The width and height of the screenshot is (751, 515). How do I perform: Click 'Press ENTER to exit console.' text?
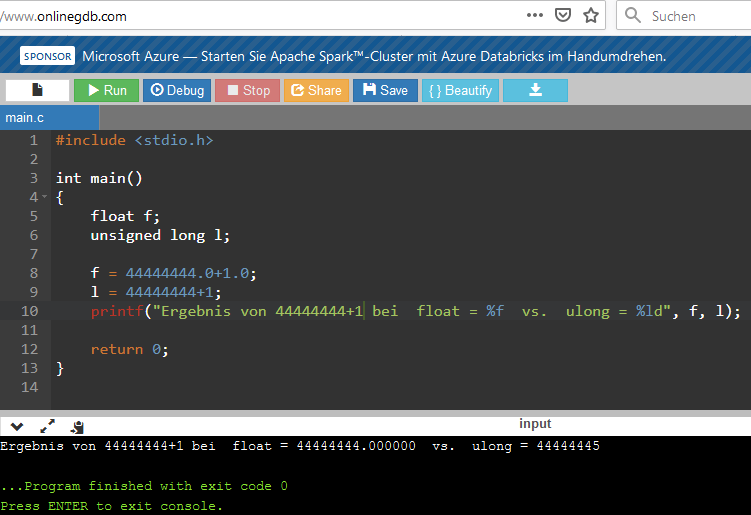tap(112, 506)
